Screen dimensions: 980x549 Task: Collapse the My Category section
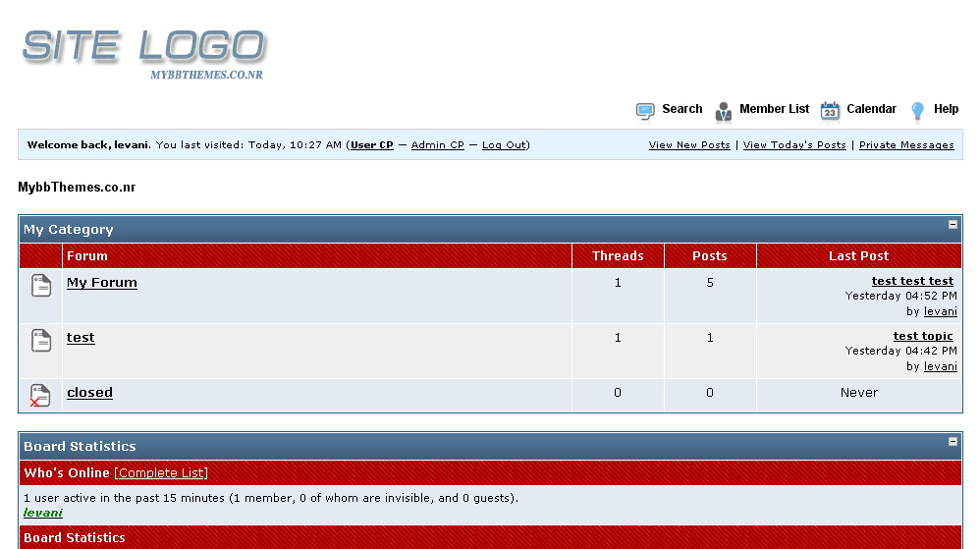click(953, 225)
